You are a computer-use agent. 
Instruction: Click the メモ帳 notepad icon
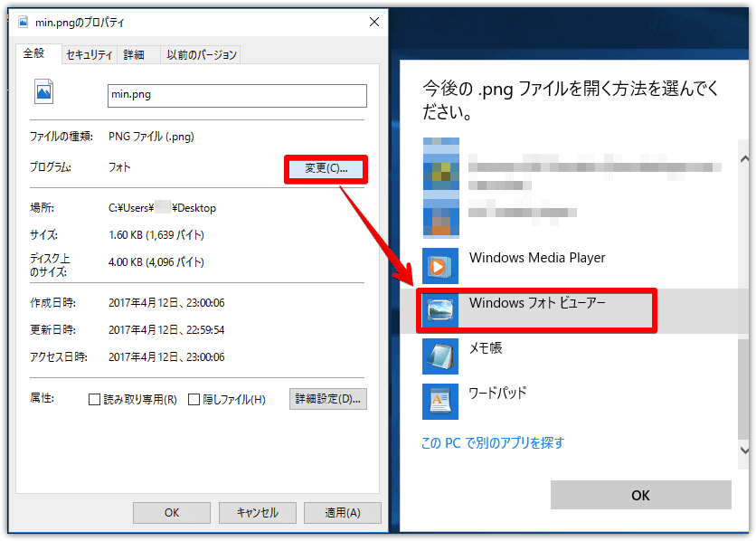coord(440,356)
